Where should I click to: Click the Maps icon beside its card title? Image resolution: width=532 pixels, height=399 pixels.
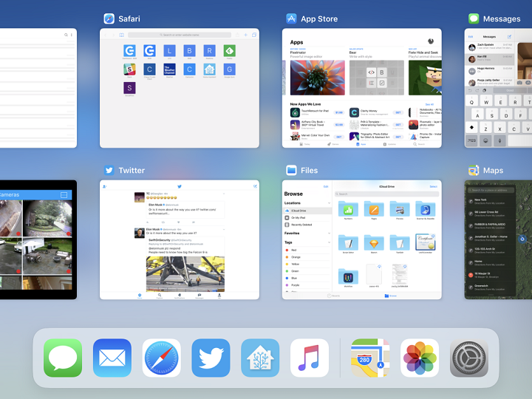pos(474,170)
